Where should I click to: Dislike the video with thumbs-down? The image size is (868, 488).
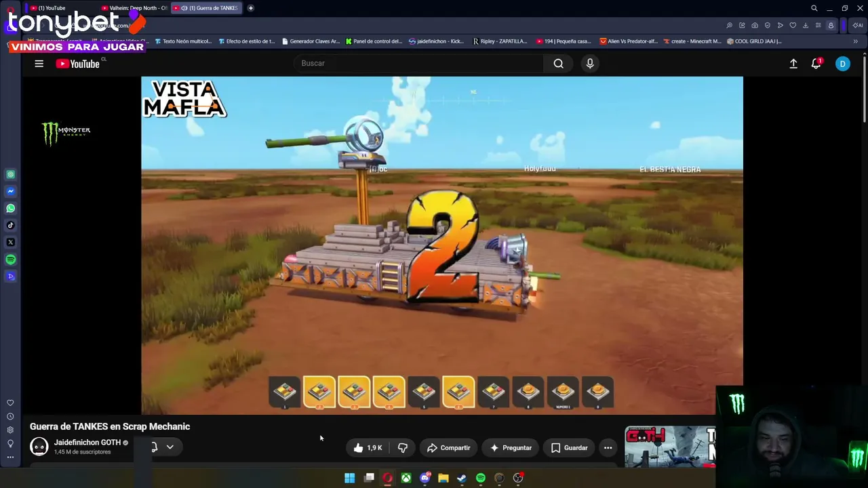click(x=403, y=448)
